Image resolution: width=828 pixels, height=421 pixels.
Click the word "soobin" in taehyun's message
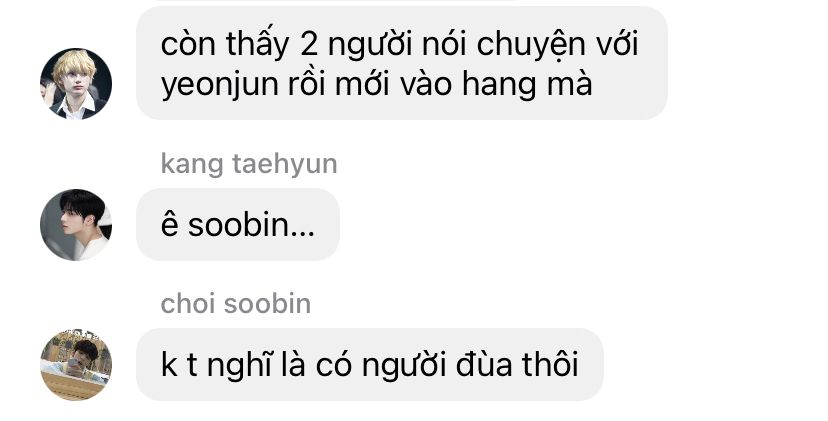coord(239,225)
